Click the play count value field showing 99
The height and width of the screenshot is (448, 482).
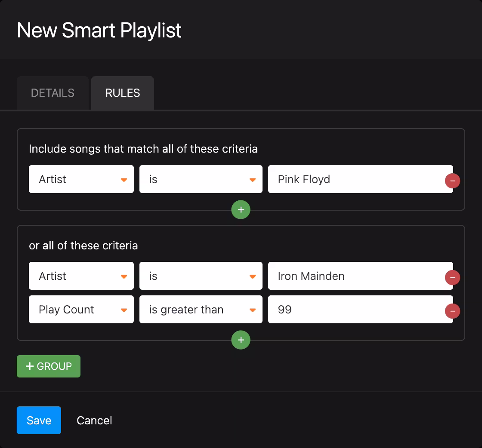pos(355,310)
